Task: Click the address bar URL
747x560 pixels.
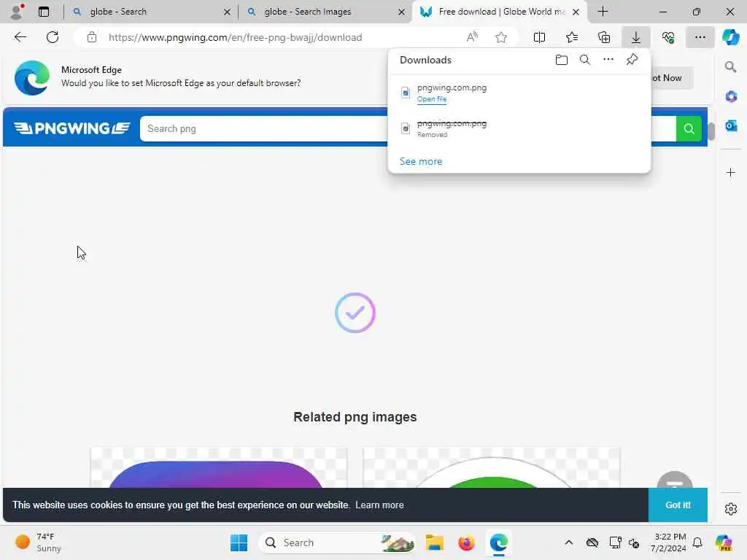Action: 236,37
